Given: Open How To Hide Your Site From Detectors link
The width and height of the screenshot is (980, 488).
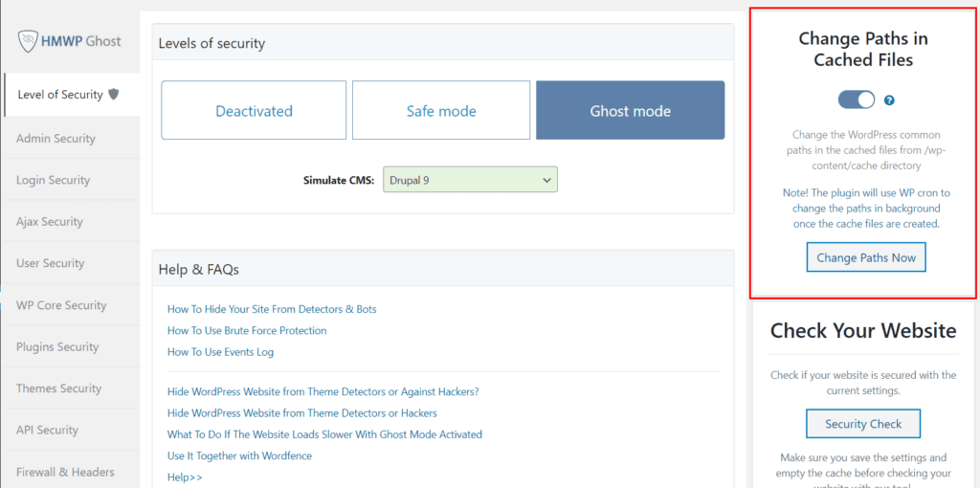Looking at the screenshot, I should [x=272, y=309].
